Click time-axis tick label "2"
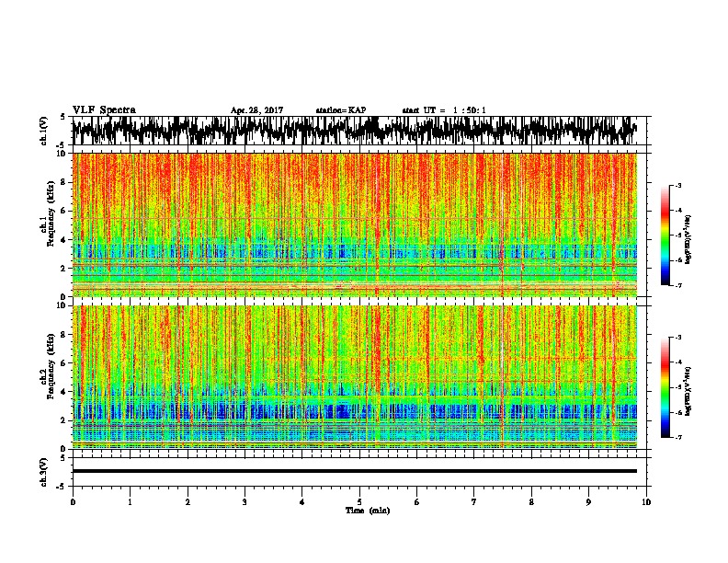 pyautogui.click(x=188, y=502)
